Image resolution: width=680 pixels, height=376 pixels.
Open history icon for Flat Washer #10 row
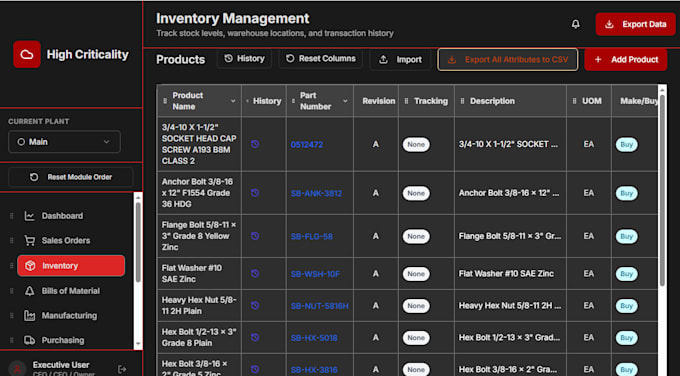(x=255, y=273)
